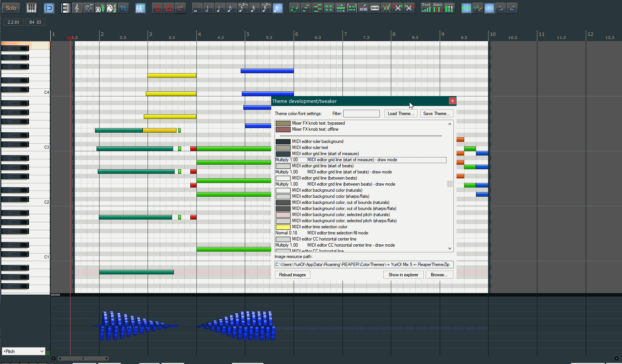Click the Reload images button
This screenshot has width=622, height=364.
[x=292, y=275]
